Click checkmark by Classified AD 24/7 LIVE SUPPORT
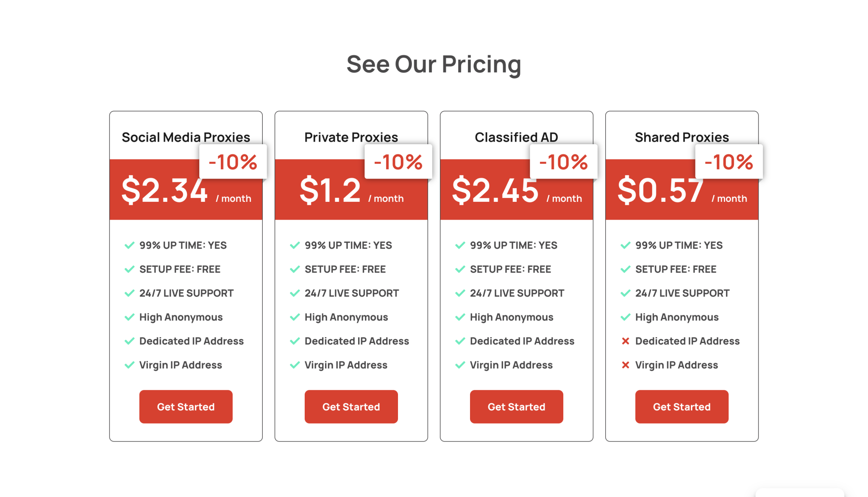Image resolution: width=868 pixels, height=497 pixels. click(x=460, y=293)
